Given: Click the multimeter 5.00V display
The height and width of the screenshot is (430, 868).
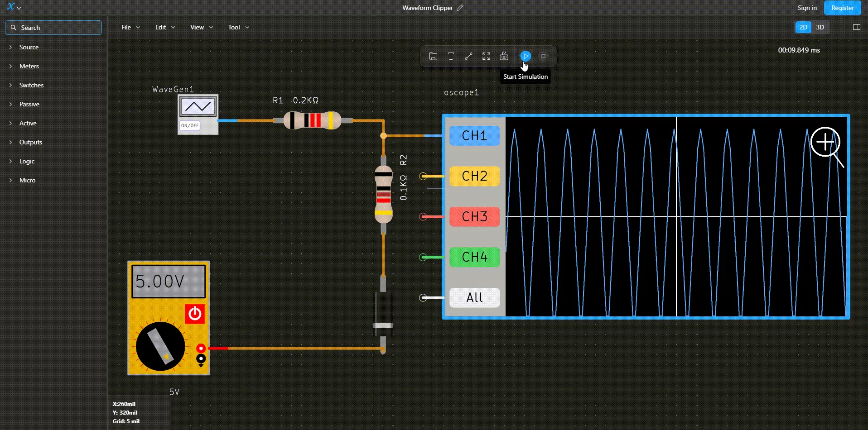Looking at the screenshot, I should pos(169,282).
